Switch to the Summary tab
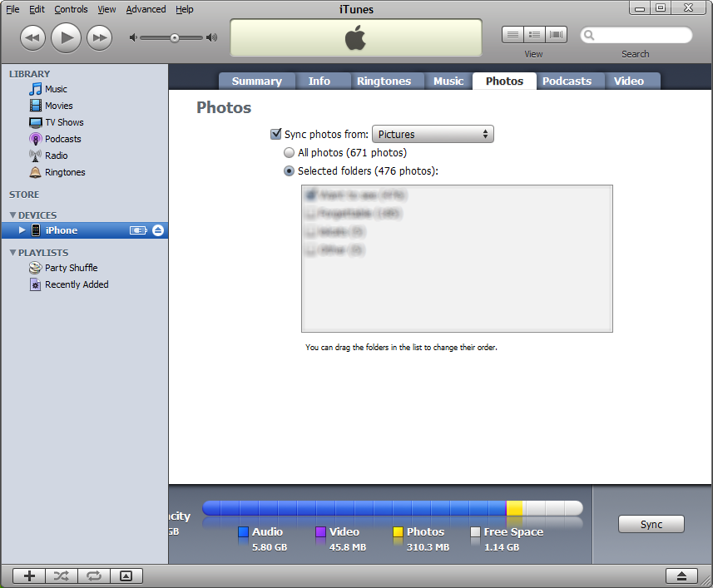Screen dimensions: 713x588 pos(257,81)
